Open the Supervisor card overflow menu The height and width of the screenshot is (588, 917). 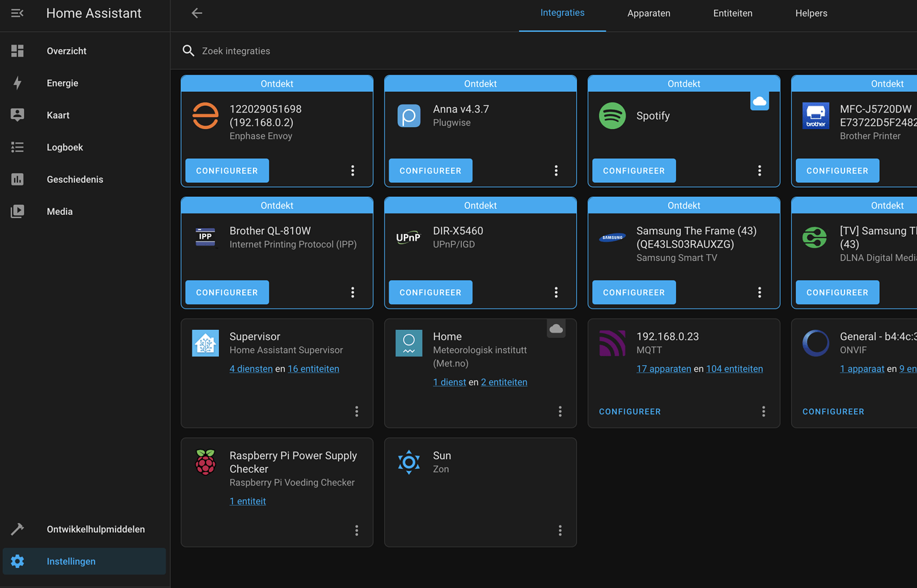(x=357, y=412)
